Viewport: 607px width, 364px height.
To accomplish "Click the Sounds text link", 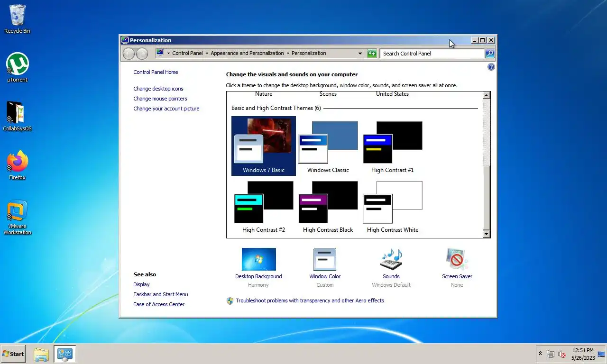I will 391,276.
